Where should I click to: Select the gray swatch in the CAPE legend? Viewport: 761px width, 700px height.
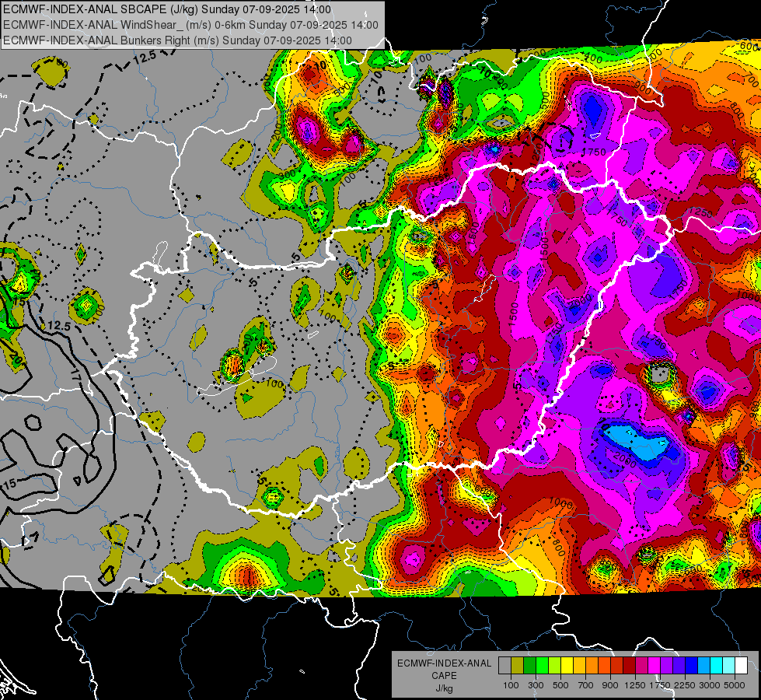[x=504, y=666]
